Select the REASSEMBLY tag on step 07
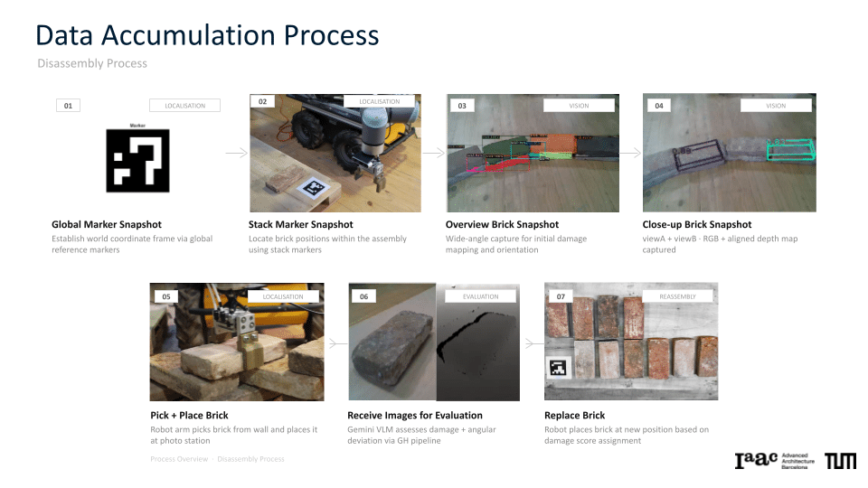868x488 pixels. coord(677,296)
